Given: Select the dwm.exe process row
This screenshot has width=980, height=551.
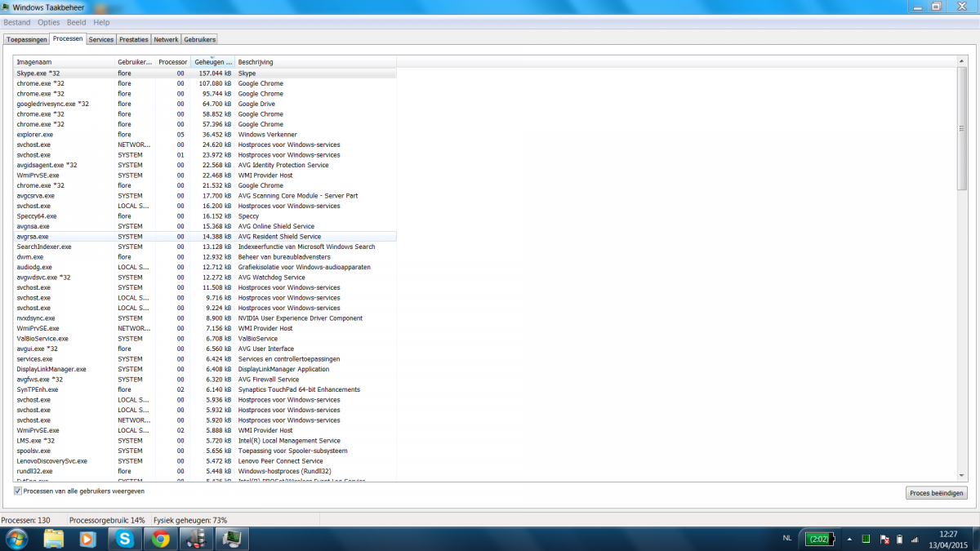Looking at the screenshot, I should pos(205,257).
